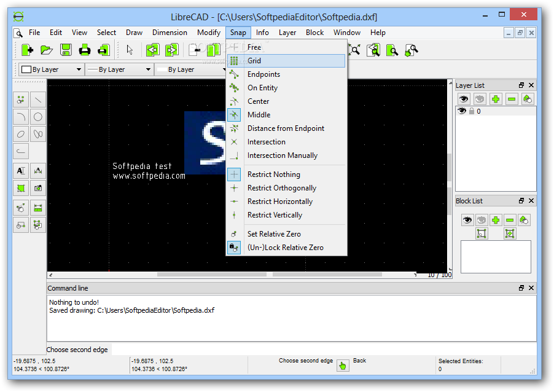Show all blocks with the eye icon
Viewport: 554px width, 392px height.
pos(467,220)
